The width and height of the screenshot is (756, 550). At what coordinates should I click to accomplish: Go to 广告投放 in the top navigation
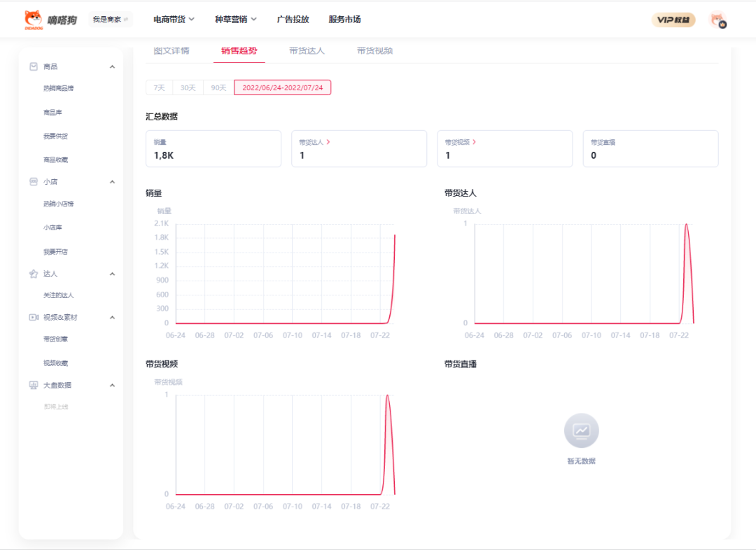293,20
